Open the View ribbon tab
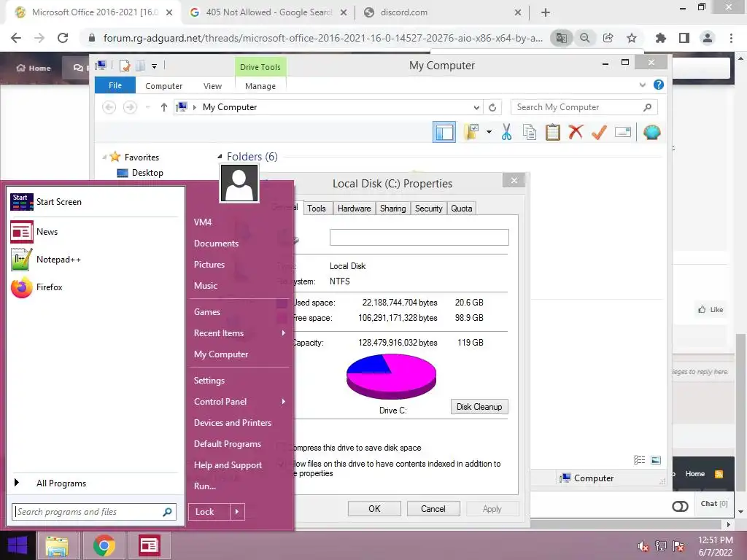This screenshot has height=560, width=747. tap(212, 86)
